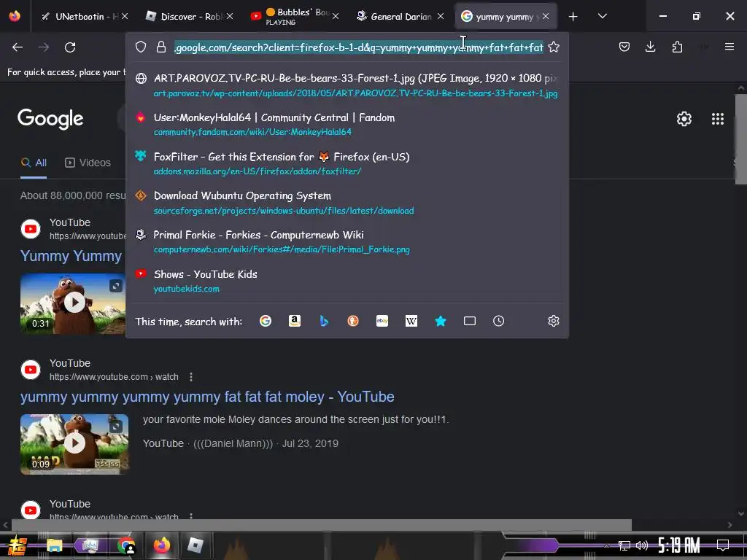Image resolution: width=747 pixels, height=560 pixels.
Task: Open Save to Pocket icon
Action: (624, 47)
